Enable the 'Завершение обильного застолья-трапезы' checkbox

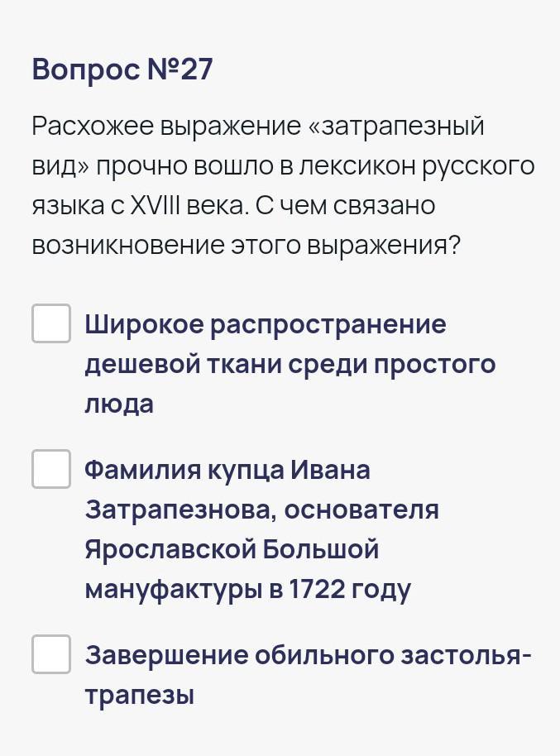point(51,654)
